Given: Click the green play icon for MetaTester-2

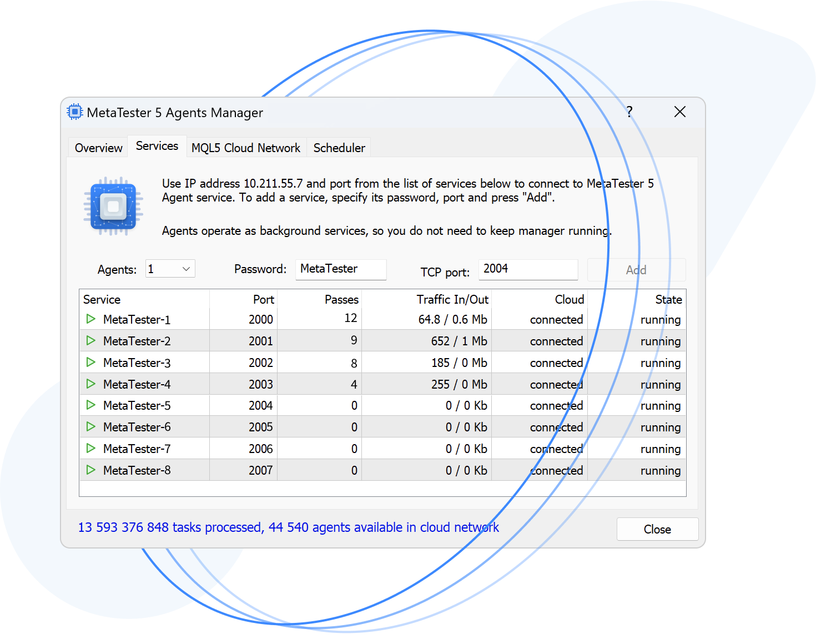Looking at the screenshot, I should point(91,340).
